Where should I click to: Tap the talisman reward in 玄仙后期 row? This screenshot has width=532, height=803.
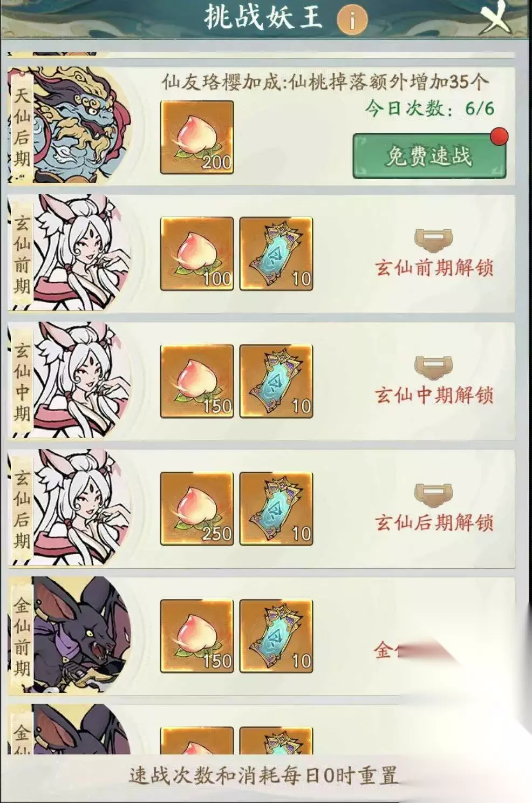[x=276, y=508]
